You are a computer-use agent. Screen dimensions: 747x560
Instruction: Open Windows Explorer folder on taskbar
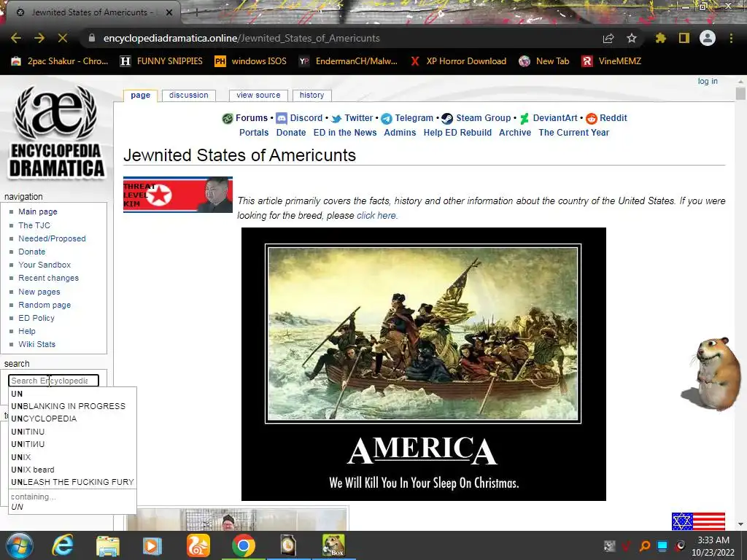click(108, 545)
